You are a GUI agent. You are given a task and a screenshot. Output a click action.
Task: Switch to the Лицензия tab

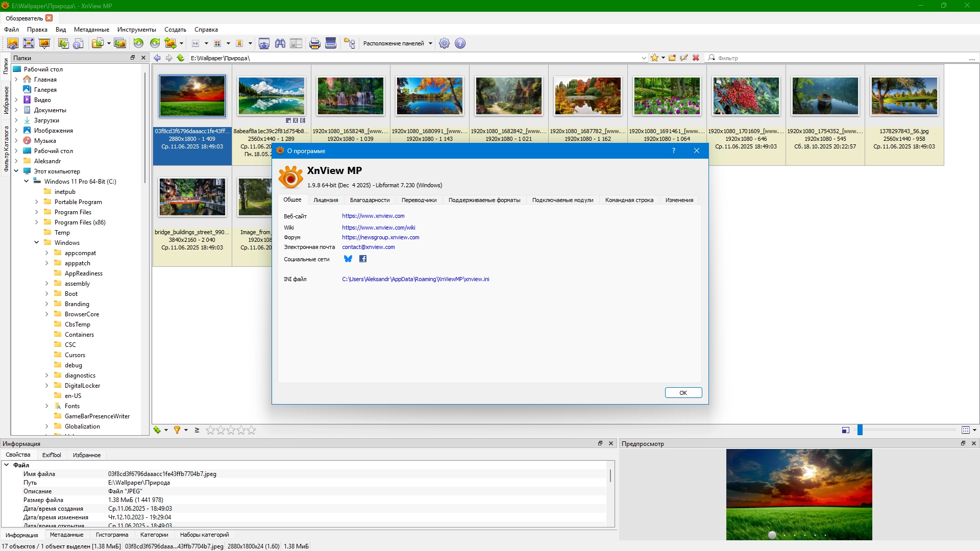326,200
